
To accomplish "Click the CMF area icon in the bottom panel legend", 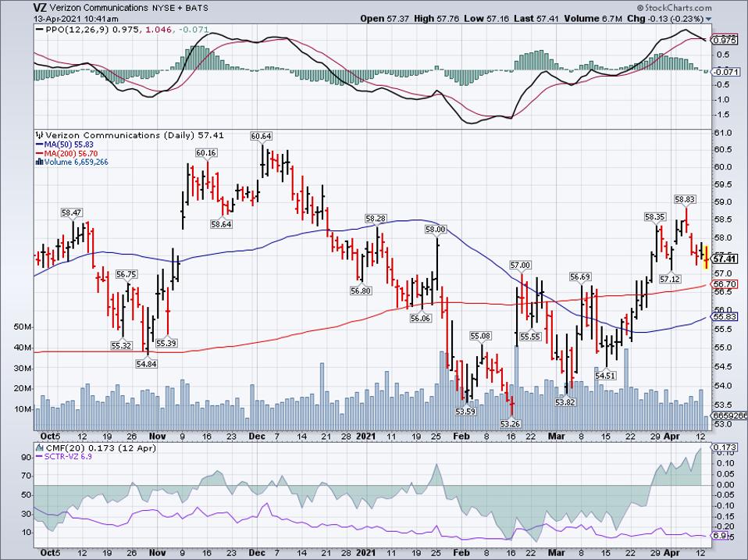I will 40,448.
